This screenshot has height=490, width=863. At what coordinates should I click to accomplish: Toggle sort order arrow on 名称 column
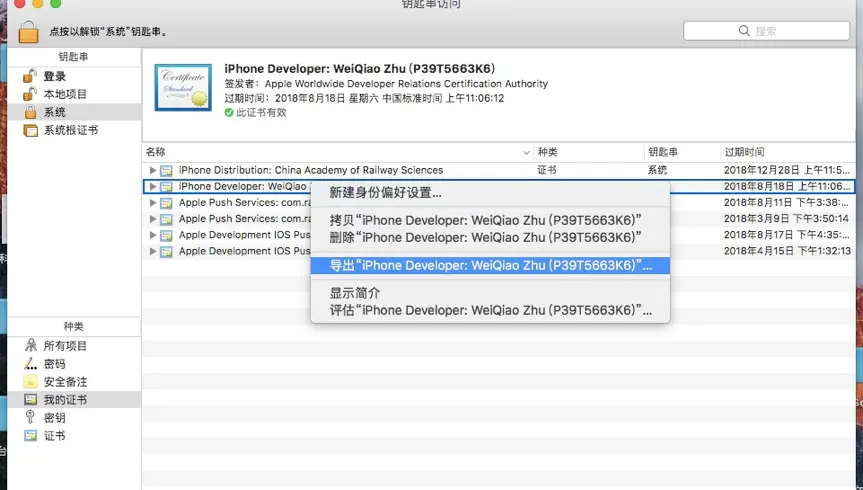click(526, 153)
